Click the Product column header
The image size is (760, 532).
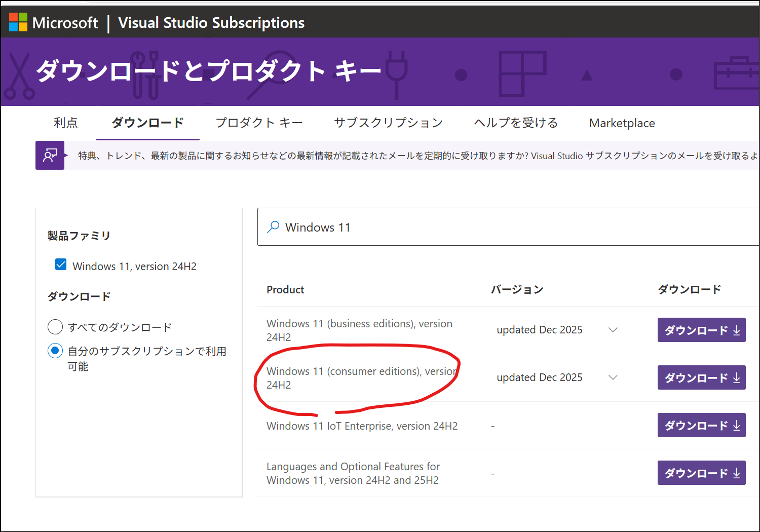tap(285, 289)
